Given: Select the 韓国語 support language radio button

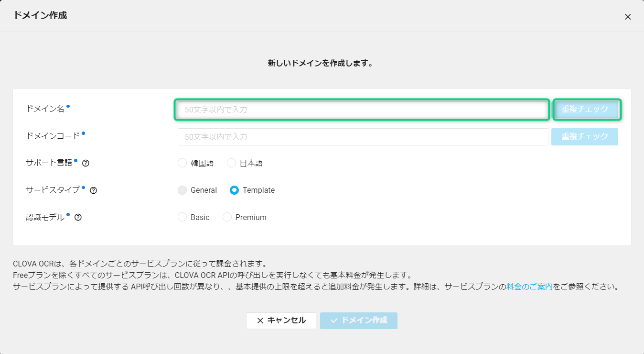Looking at the screenshot, I should 182,163.
